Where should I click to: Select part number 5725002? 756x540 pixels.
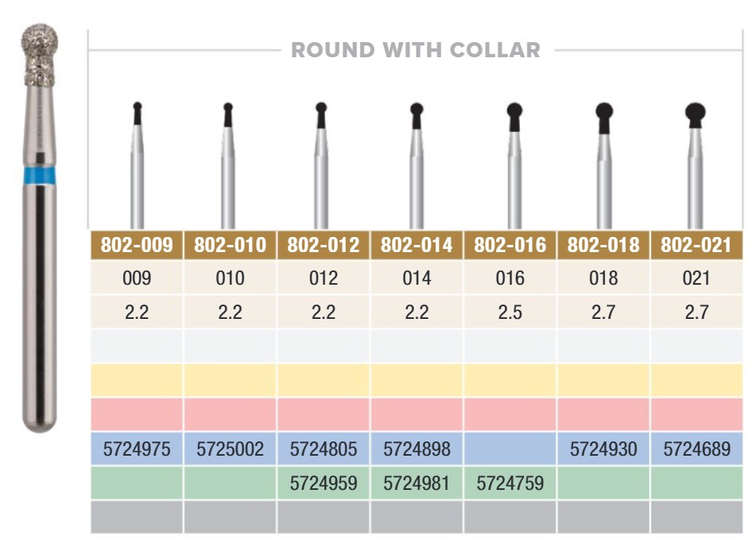click(x=230, y=449)
